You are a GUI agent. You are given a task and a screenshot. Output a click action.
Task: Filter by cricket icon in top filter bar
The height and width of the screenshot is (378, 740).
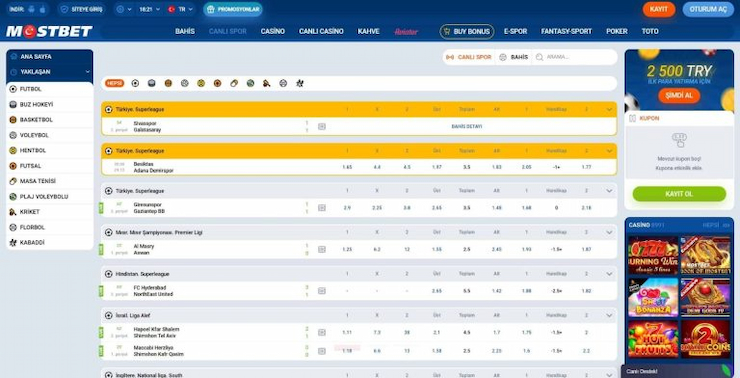click(267, 83)
